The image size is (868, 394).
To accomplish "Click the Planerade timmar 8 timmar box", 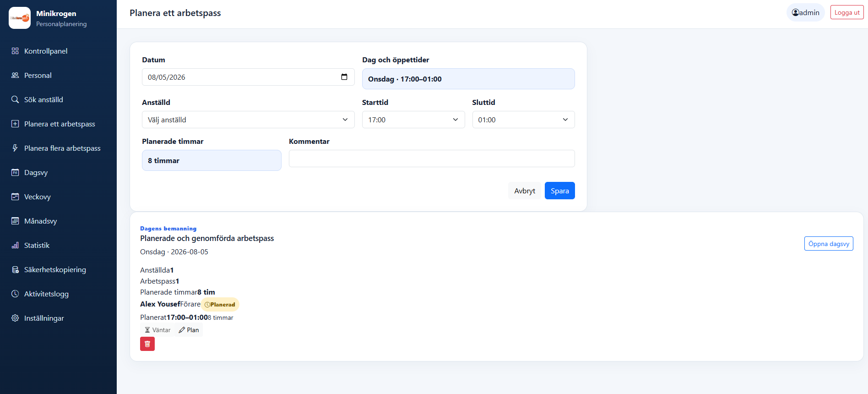I will tap(212, 160).
